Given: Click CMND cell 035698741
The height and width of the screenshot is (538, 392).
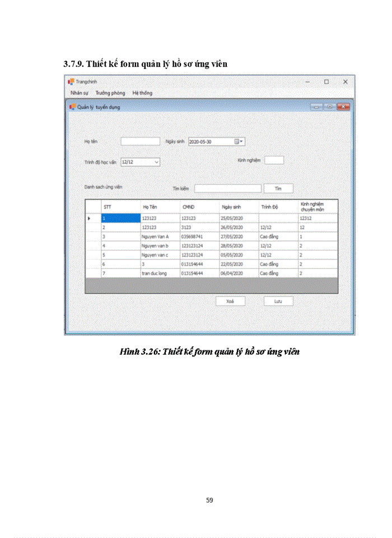Looking at the screenshot, I should tap(199, 236).
